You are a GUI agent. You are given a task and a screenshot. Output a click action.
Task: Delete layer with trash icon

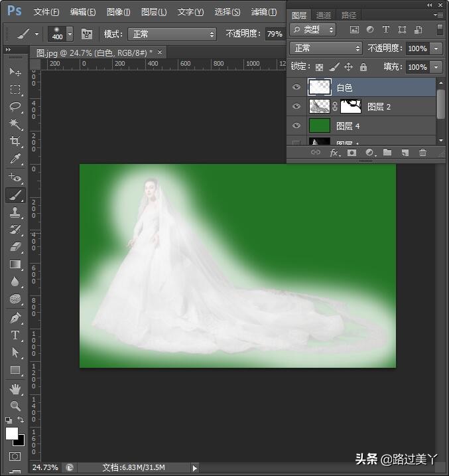(x=422, y=153)
